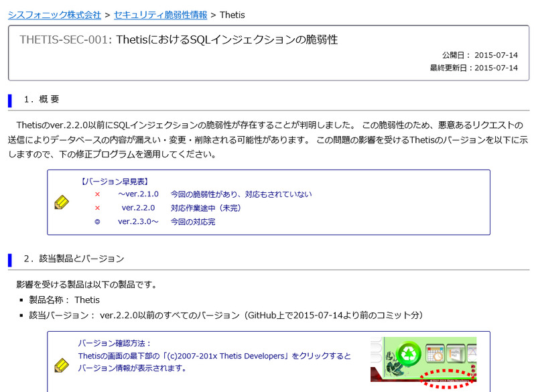Click the Hello note icon in the thumbnail
The height and width of the screenshot is (392, 536).
pos(456,352)
